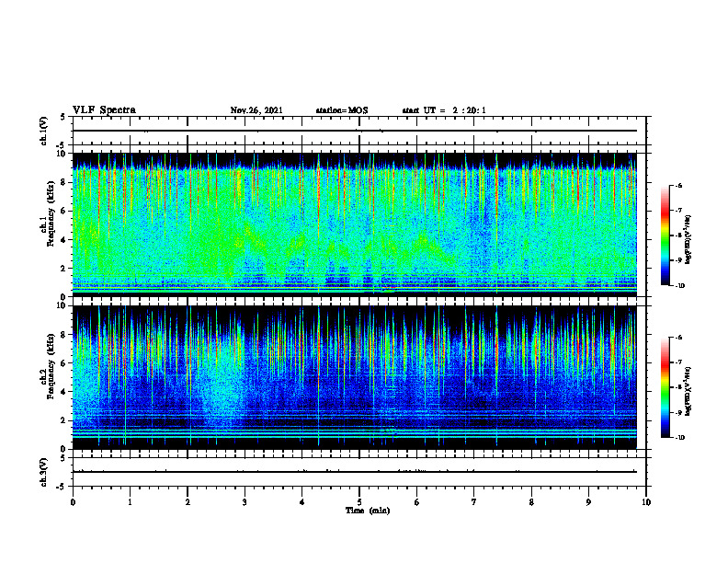Click time axis tick label "0"

coord(73,502)
